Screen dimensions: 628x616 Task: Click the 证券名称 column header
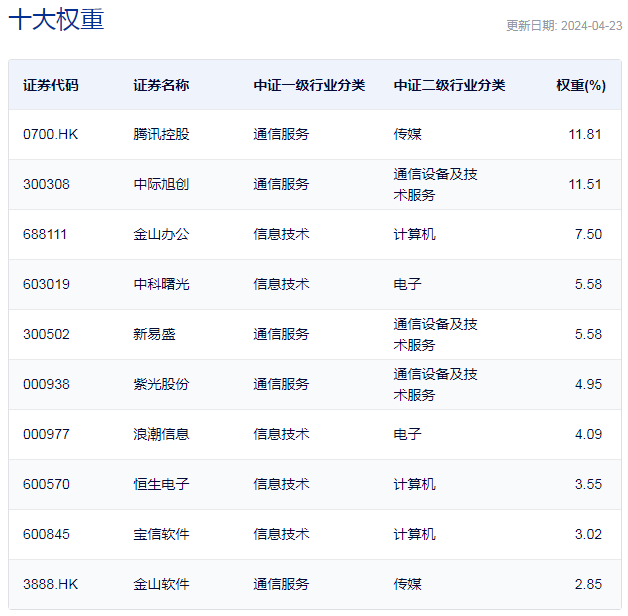[x=161, y=85]
